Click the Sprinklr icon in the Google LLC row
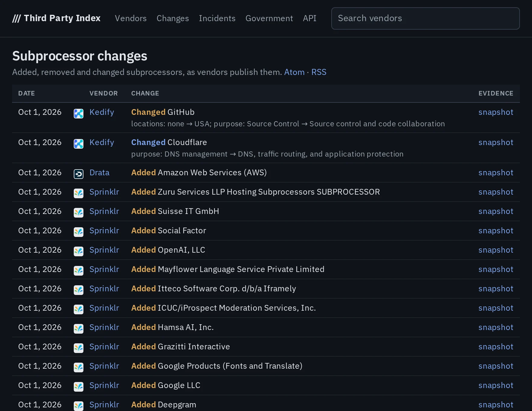 pos(79,387)
